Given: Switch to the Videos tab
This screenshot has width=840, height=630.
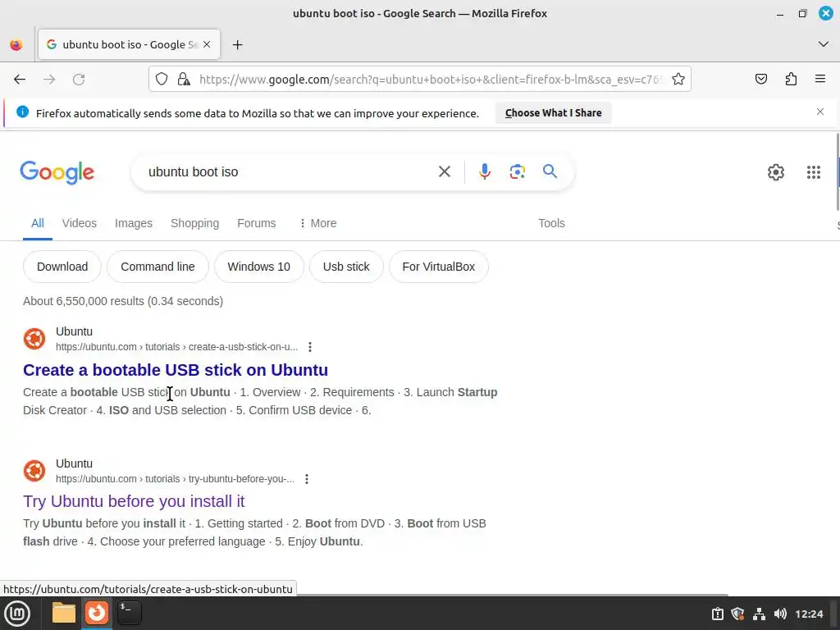Looking at the screenshot, I should [x=80, y=223].
